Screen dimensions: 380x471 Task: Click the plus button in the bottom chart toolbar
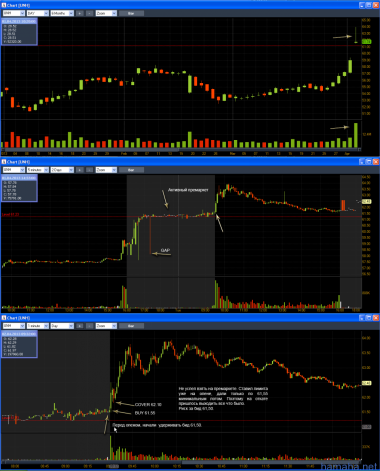tap(80, 326)
